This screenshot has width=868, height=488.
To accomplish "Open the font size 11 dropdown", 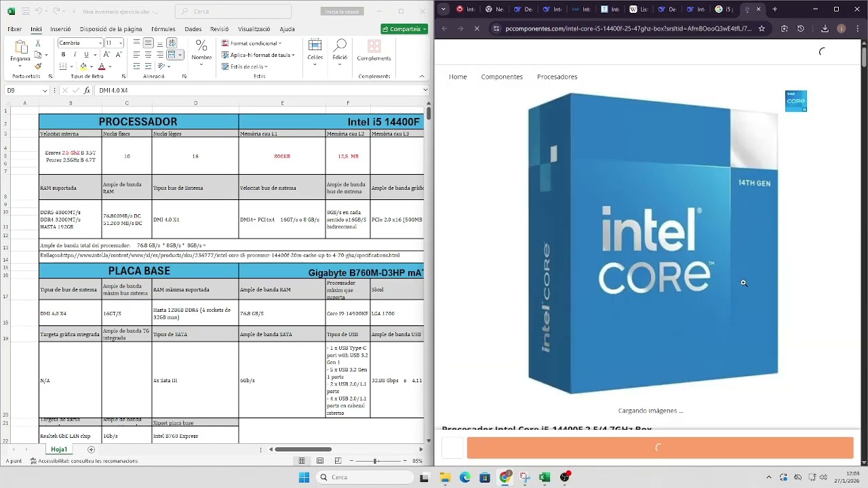I will click(121, 43).
